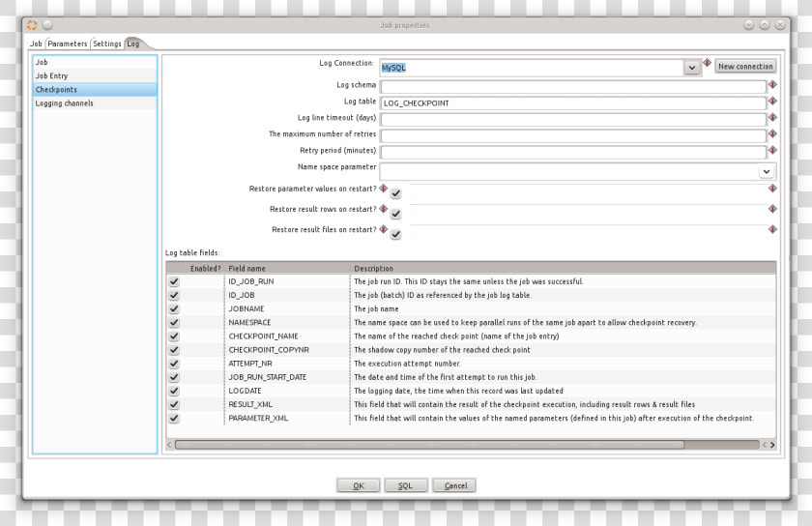812x526 pixels.
Task: Uncheck Enabled box for NAMESPACE field
Action: [174, 323]
